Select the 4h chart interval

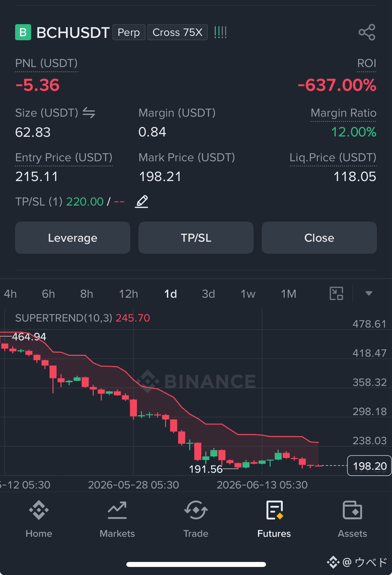click(10, 294)
